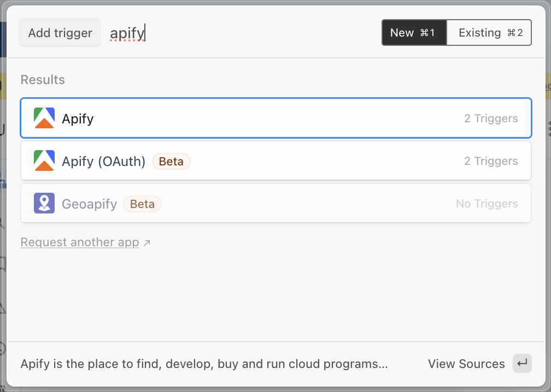Screen dimensions: 551x392
Task: Click the No Triggers label on the Geoapify row
Action: [x=486, y=203]
